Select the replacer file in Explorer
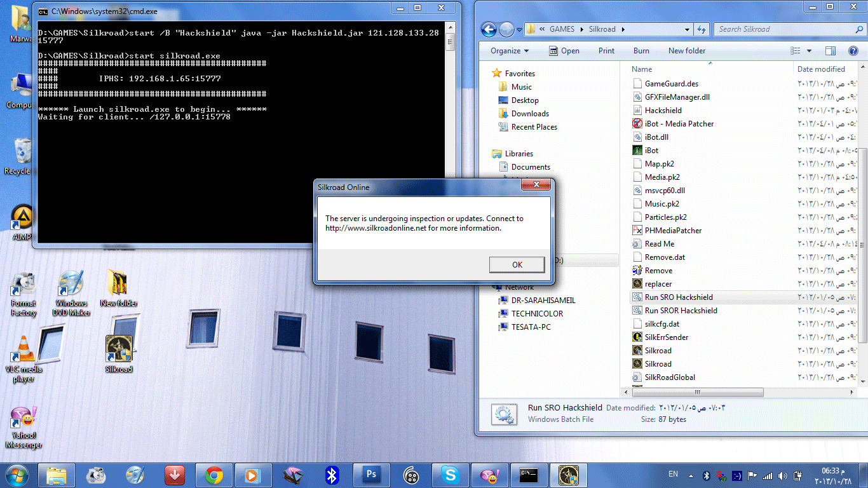This screenshot has height=488, width=868. pos(653,283)
